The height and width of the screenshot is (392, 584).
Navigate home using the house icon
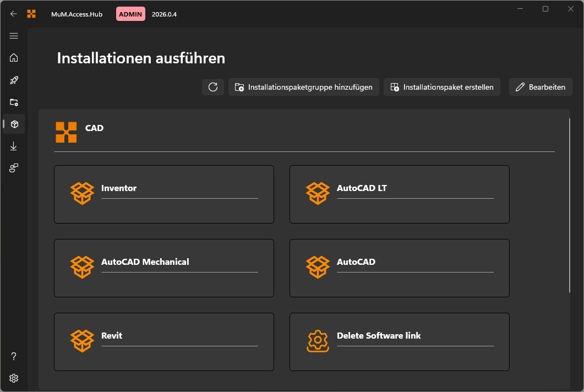pyautogui.click(x=14, y=58)
